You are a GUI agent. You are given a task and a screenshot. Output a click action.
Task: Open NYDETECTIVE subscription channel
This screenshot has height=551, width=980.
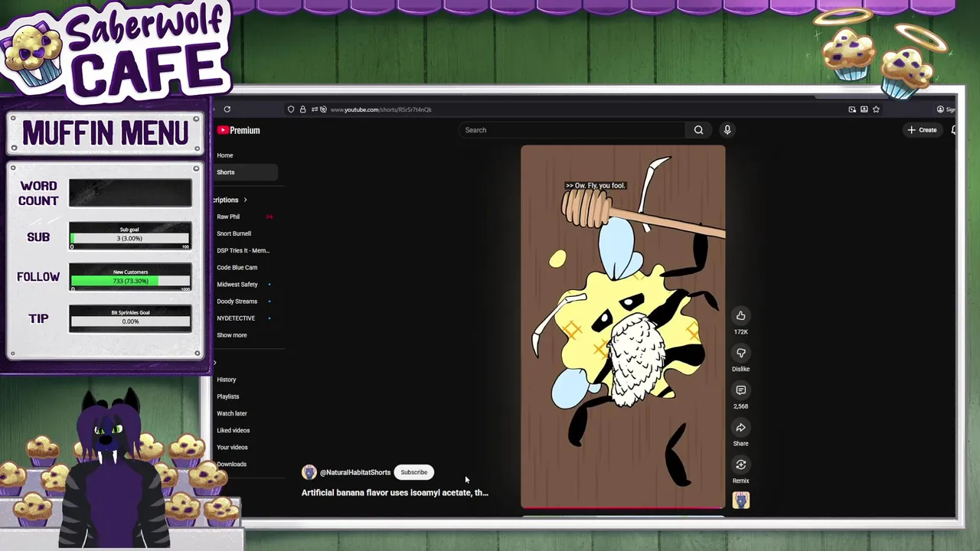236,318
